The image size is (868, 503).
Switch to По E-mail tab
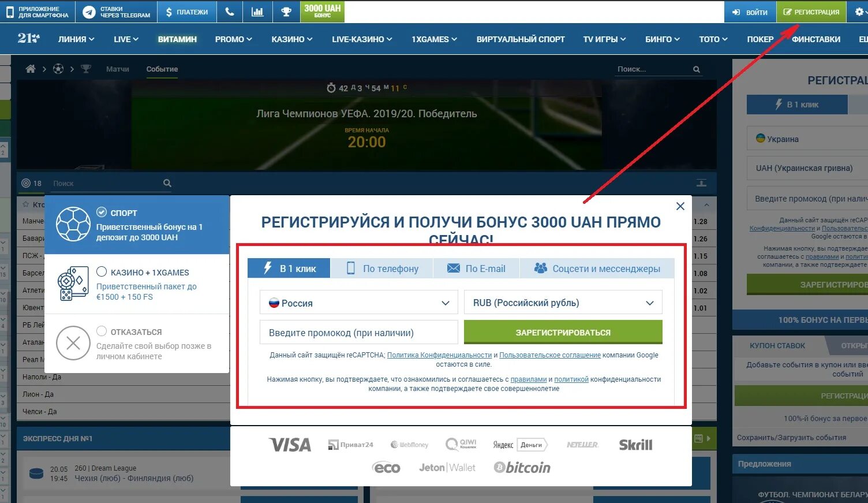(476, 269)
